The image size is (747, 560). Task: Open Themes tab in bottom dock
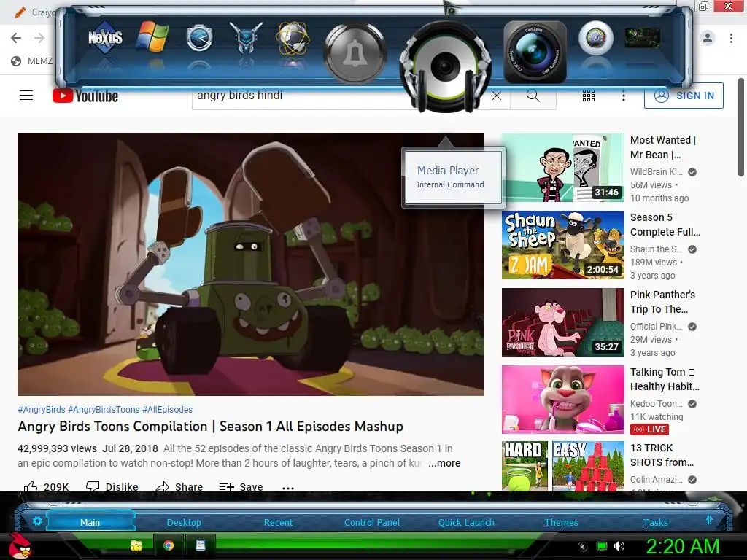(x=561, y=522)
